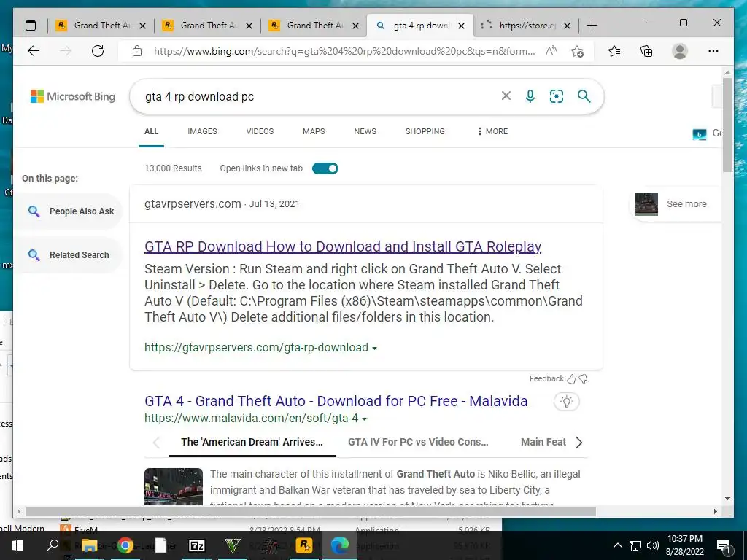Open volume control in system tray
This screenshot has height=560, width=747.
653,545
